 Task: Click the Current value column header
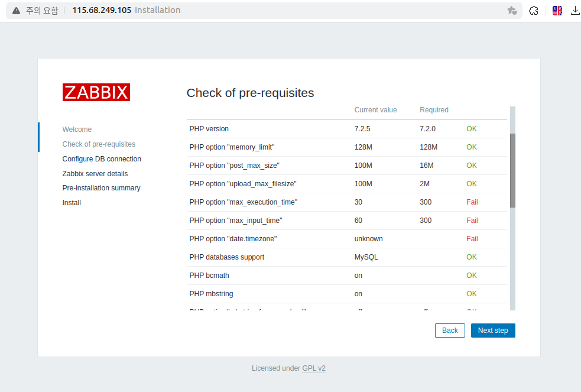point(376,109)
